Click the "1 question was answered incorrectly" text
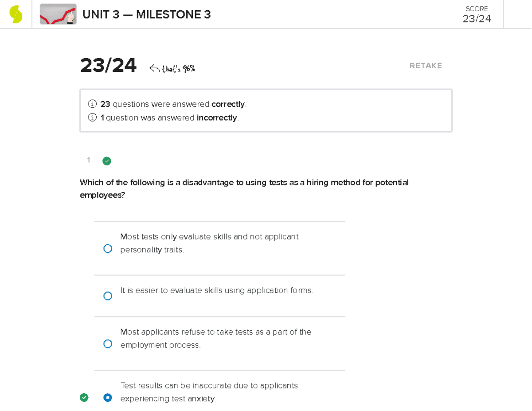 (169, 118)
